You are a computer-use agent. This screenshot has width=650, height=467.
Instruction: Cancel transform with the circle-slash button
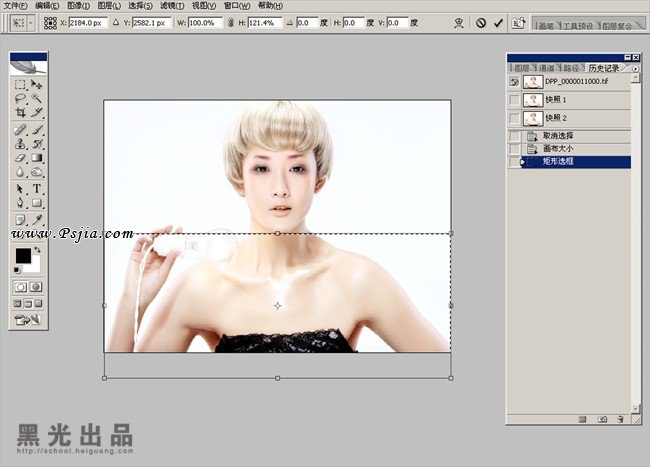click(x=480, y=22)
